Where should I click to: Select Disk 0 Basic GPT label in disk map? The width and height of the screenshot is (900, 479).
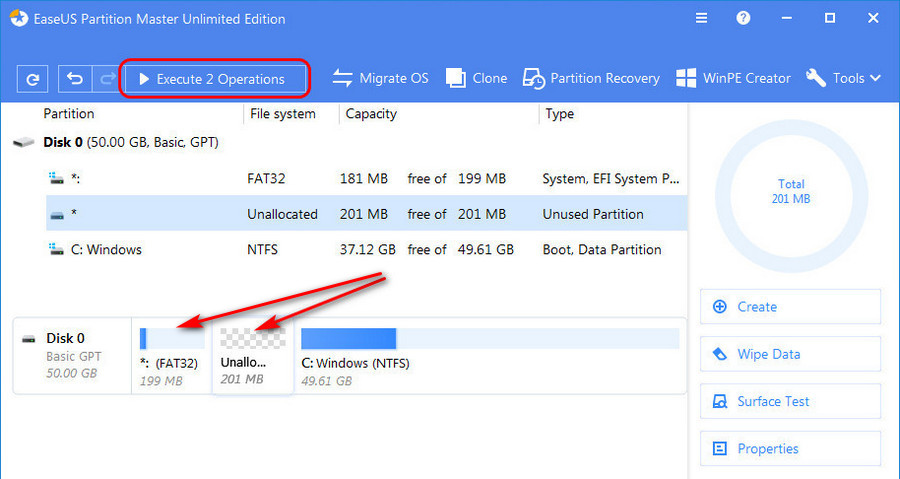[73, 356]
